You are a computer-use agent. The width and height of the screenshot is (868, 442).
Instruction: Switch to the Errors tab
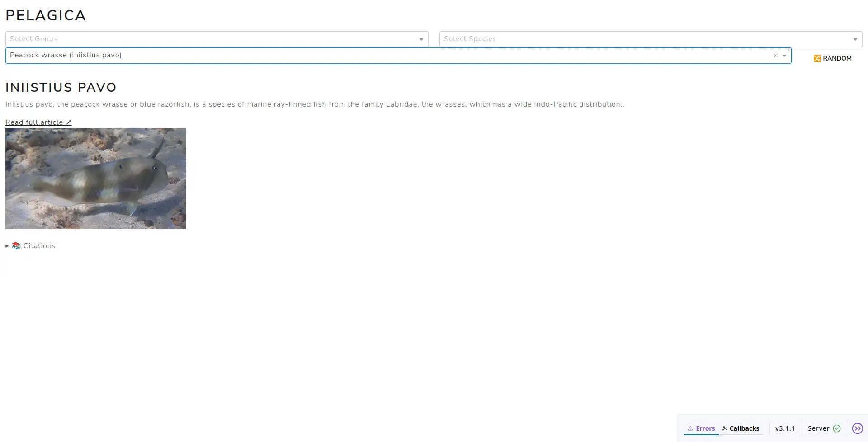tap(705, 428)
